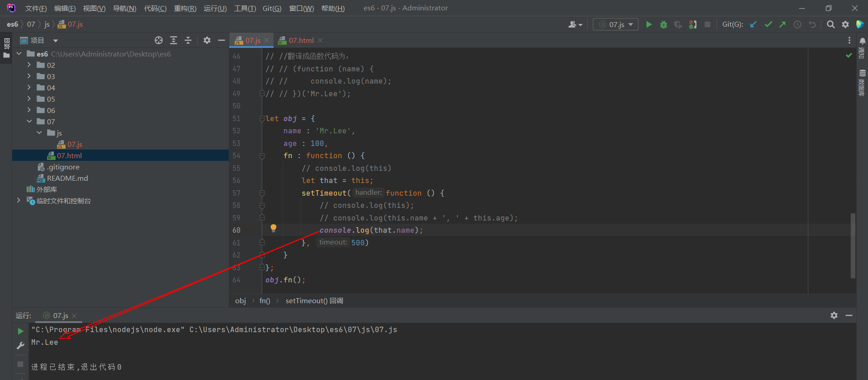Open the 文件(F) menu
The image size is (868, 380).
coord(36,8)
